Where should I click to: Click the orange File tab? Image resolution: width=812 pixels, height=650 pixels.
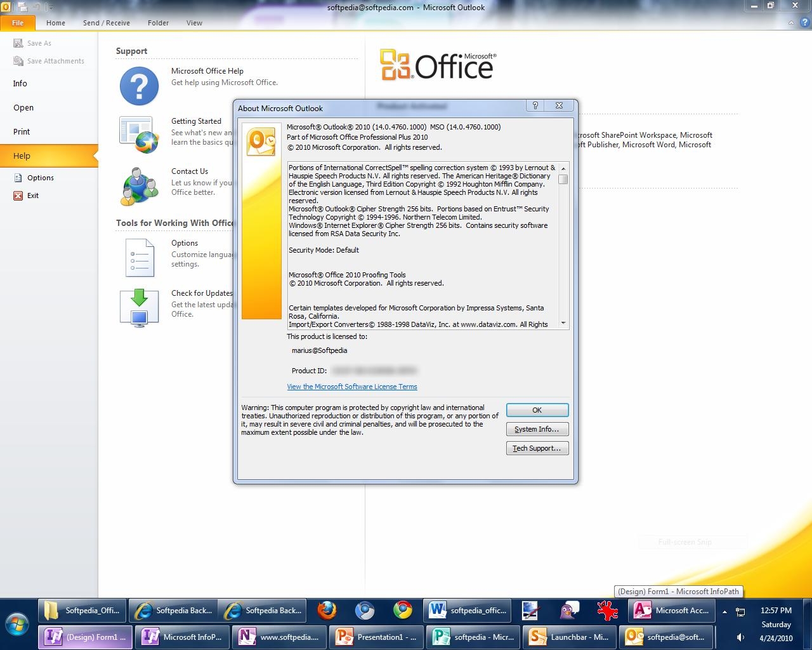(18, 23)
